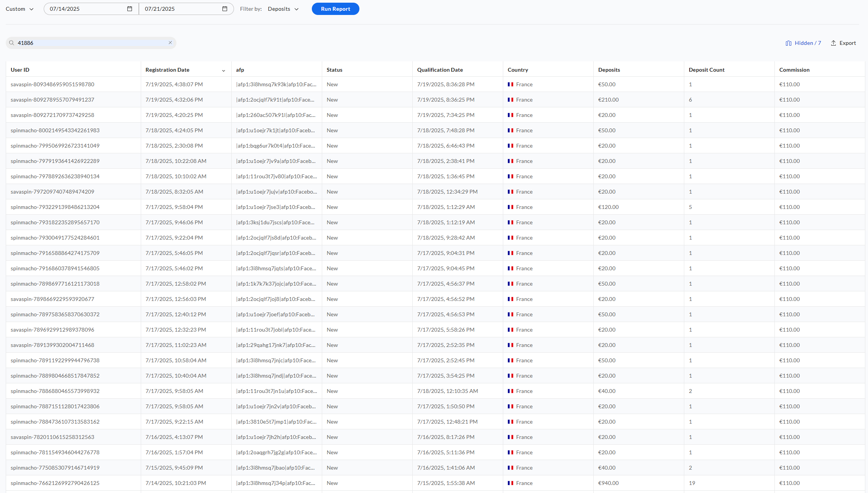Click the Hidden columns icon
The height and width of the screenshot is (493, 868).
(x=789, y=43)
